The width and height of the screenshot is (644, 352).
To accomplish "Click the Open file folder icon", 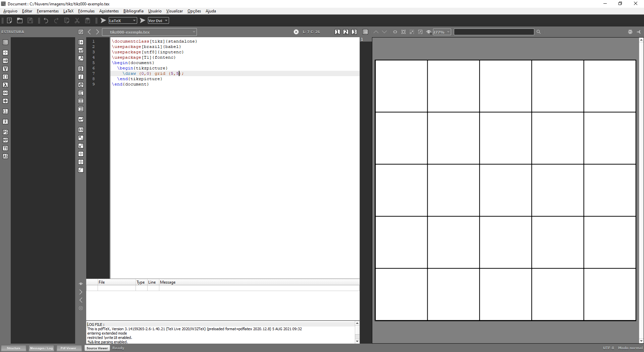I will click(20, 20).
